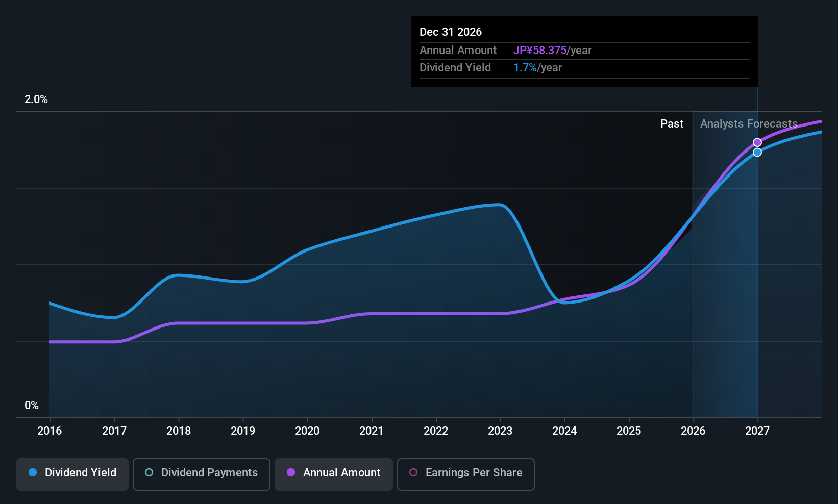Click the 2023 x-axis label

pos(500,431)
